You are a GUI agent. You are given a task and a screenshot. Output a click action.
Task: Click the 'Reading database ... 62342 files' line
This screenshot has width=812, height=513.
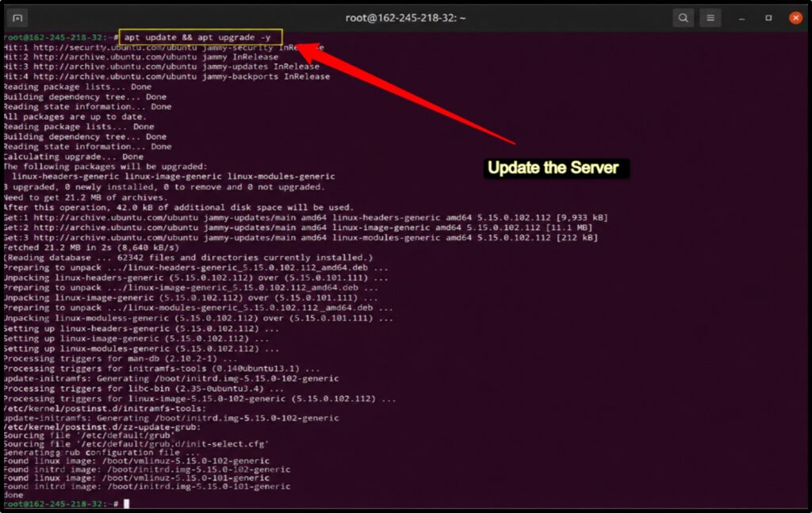click(188, 257)
